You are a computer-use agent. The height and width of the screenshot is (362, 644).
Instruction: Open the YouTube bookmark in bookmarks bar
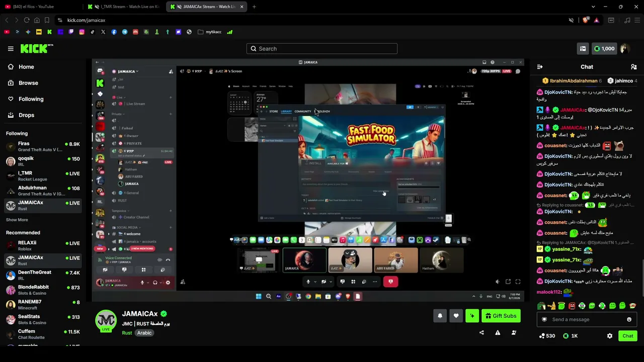pyautogui.click(x=7, y=32)
